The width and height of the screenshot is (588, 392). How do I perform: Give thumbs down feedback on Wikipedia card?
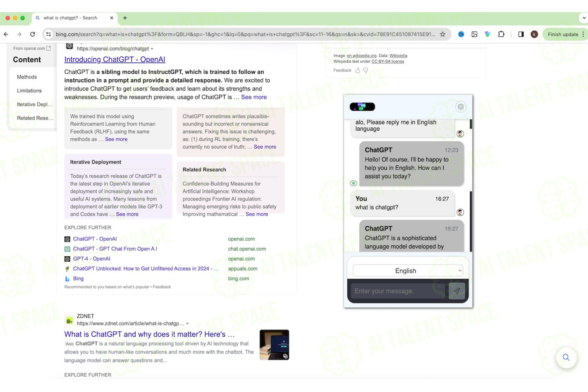366,71
